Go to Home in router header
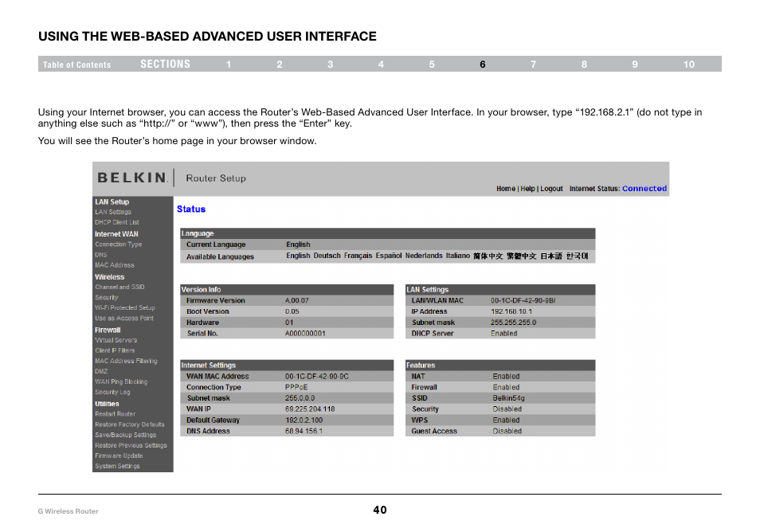The width and height of the screenshot is (760, 532). coord(506,189)
